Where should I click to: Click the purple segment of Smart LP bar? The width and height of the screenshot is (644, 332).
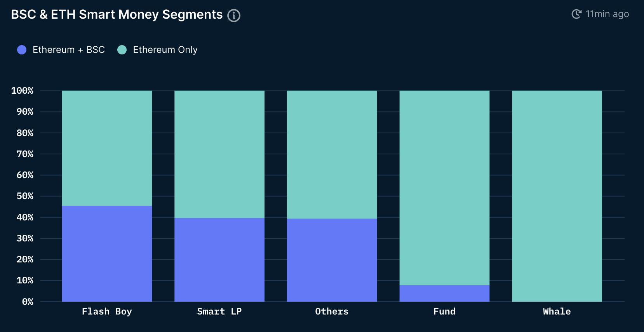click(219, 260)
